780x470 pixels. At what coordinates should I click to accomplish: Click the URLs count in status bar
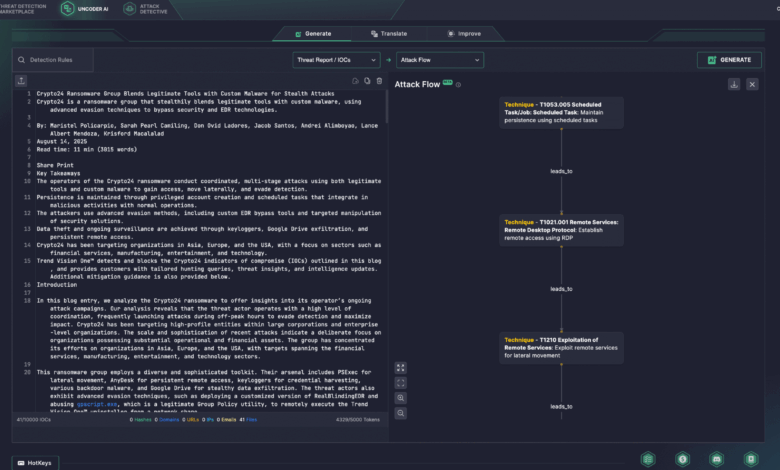point(191,420)
